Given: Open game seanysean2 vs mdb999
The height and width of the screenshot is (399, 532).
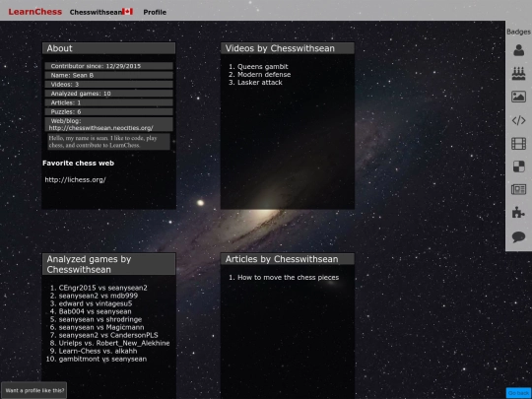Looking at the screenshot, I should (99, 296).
